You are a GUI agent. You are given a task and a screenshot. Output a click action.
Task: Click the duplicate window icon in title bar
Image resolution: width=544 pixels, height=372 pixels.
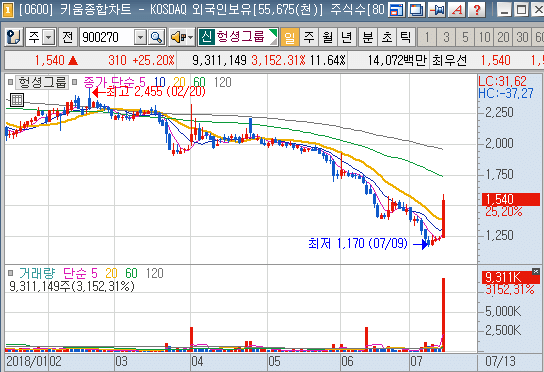tap(416, 10)
